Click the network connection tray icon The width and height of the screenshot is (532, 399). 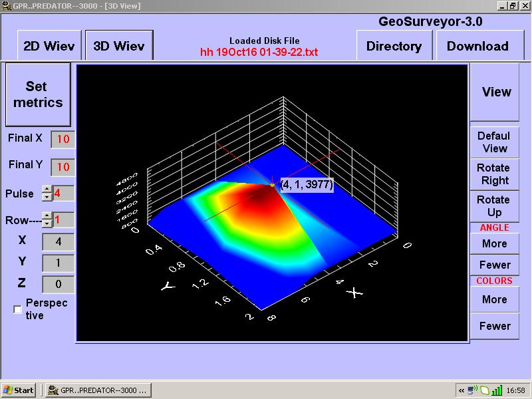(x=472, y=390)
